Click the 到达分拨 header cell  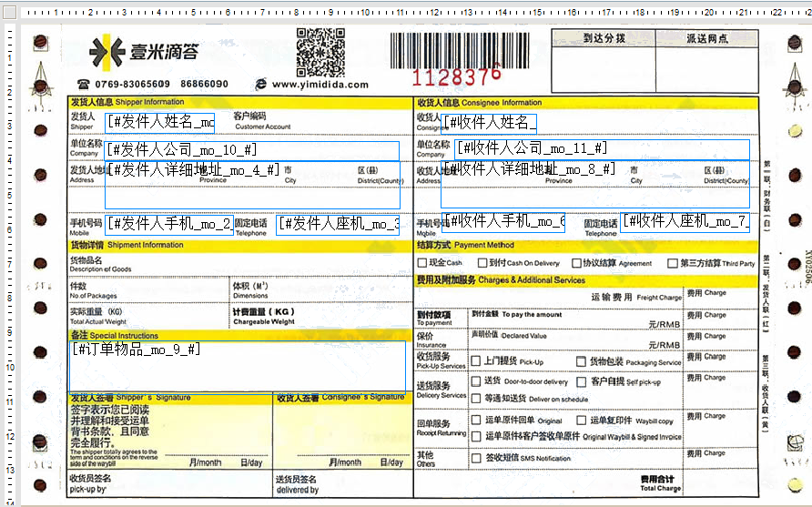point(604,38)
